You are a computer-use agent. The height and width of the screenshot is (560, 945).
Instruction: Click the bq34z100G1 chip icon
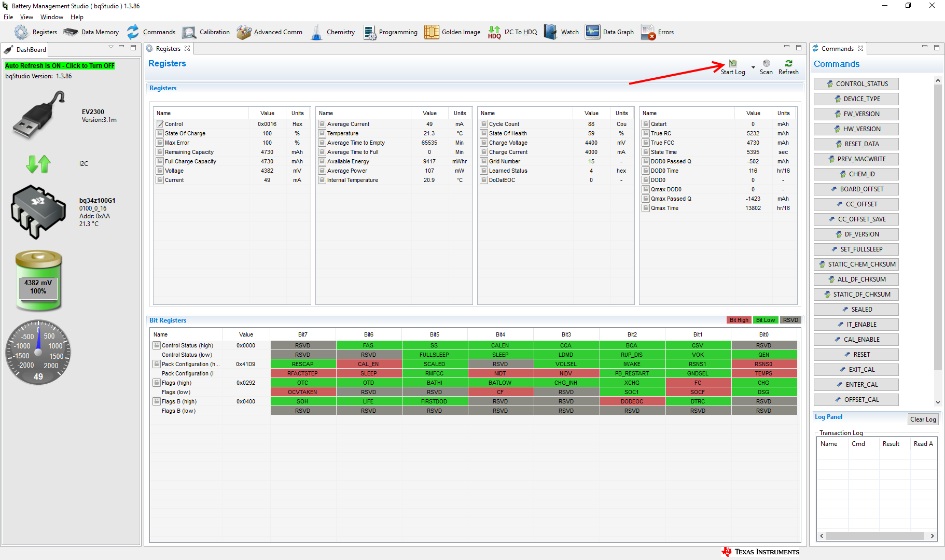click(38, 212)
